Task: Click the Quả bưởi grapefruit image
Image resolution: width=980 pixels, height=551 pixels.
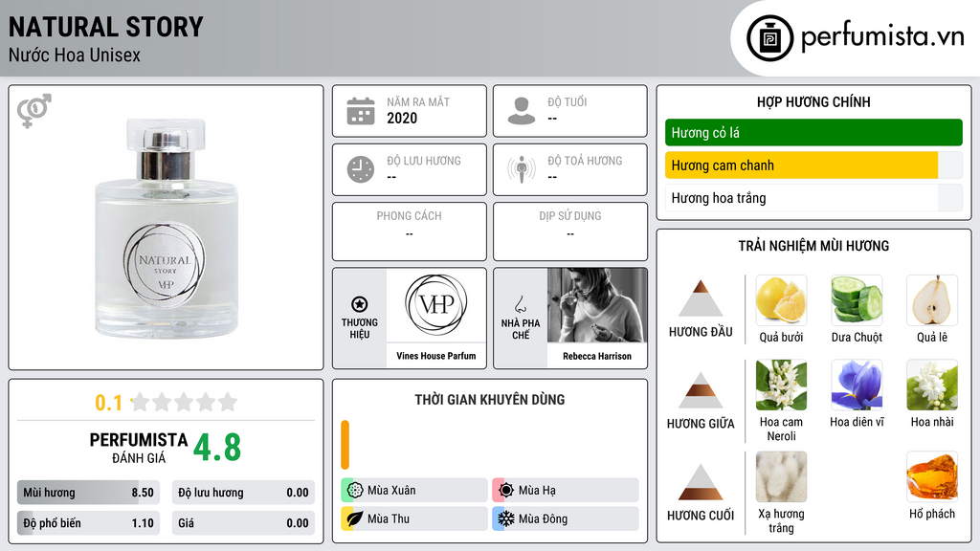Action: pyautogui.click(x=781, y=299)
